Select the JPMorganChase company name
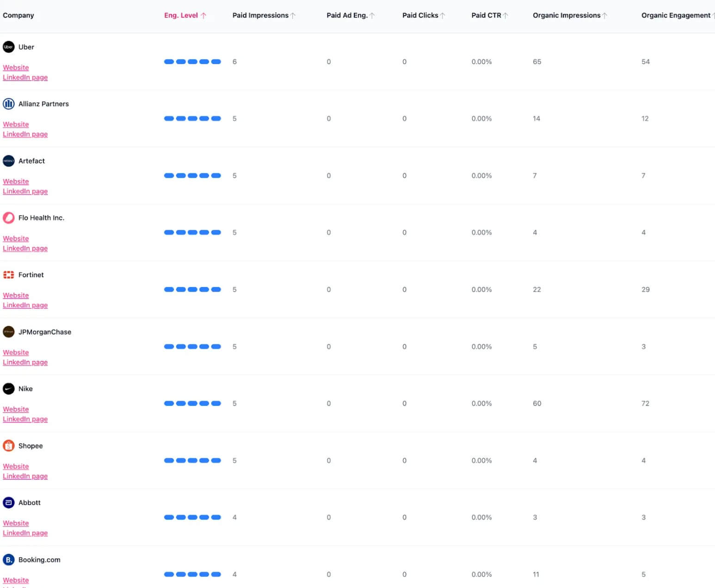 tap(45, 332)
